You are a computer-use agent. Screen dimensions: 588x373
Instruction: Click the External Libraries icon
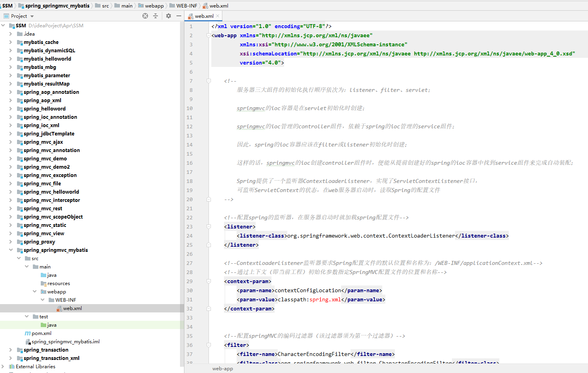click(12, 366)
